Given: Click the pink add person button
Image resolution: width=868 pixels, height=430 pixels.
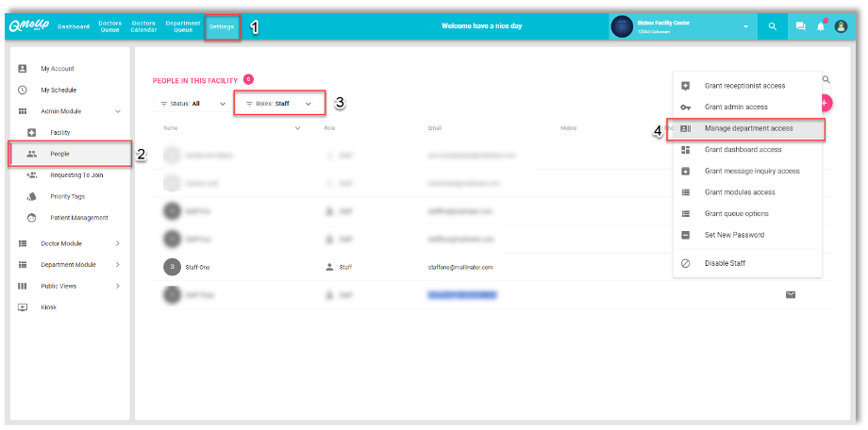Looking at the screenshot, I should click(x=826, y=102).
